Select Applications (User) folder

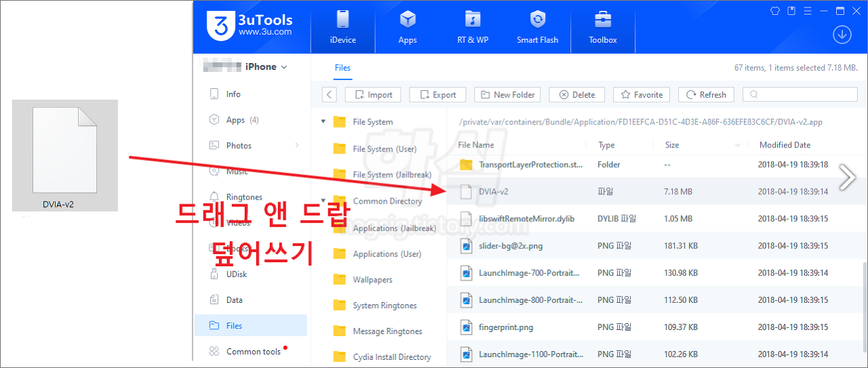tap(387, 254)
